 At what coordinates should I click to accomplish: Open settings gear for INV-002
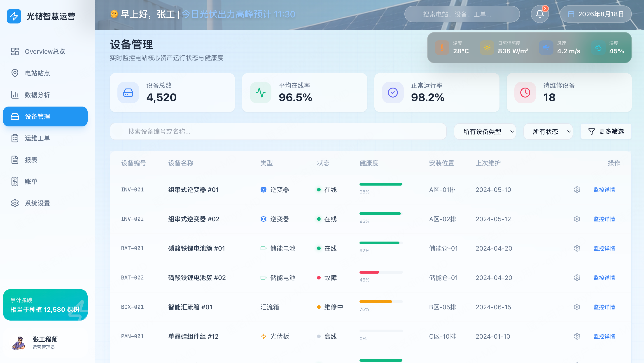click(x=577, y=219)
